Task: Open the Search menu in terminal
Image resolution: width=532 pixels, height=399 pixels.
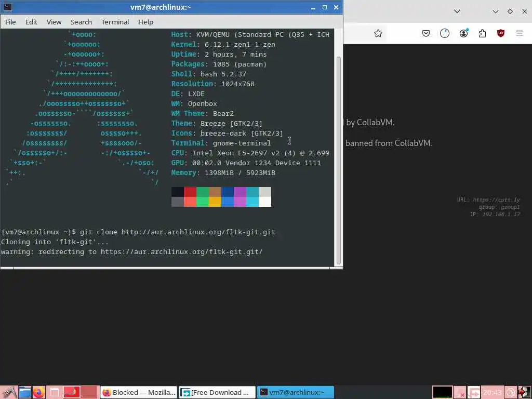Action: coord(81,22)
